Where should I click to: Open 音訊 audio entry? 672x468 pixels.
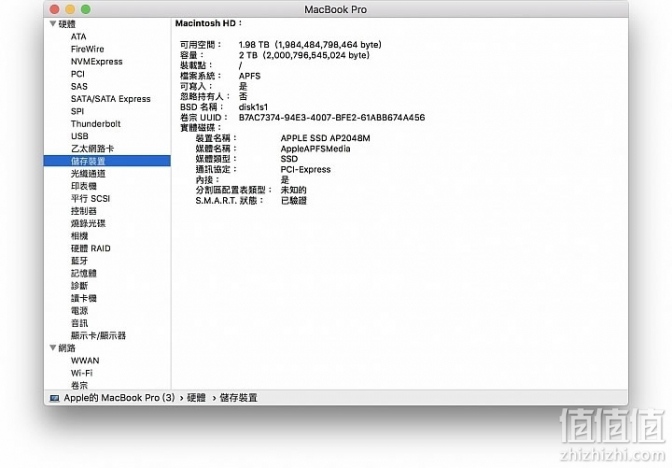coord(79,323)
